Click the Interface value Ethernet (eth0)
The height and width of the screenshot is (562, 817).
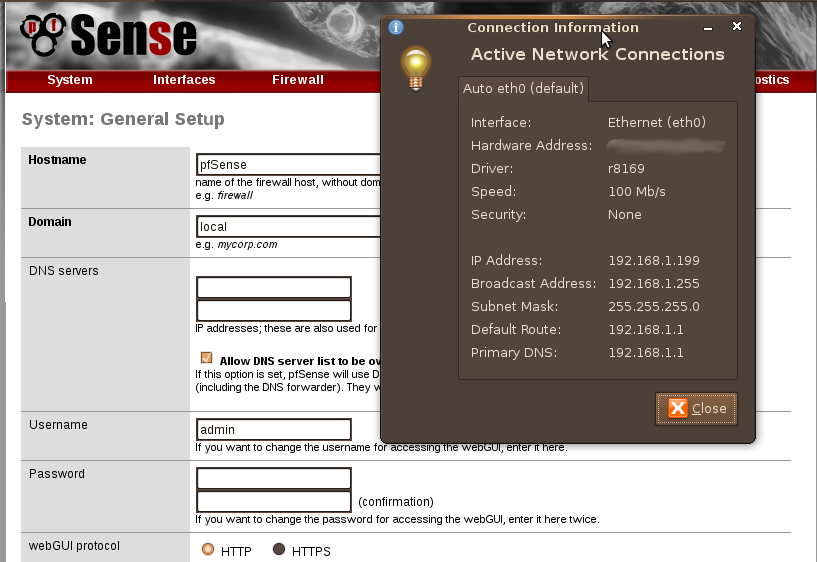click(657, 122)
